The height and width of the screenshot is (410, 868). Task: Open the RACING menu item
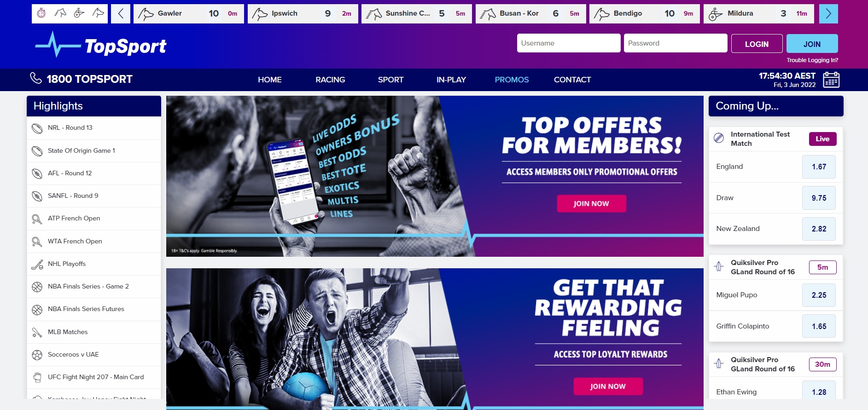click(330, 80)
